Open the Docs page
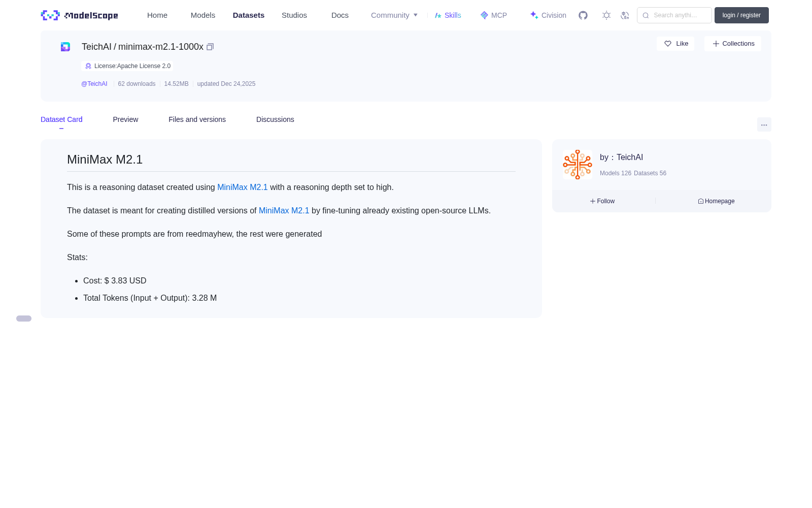 click(340, 15)
